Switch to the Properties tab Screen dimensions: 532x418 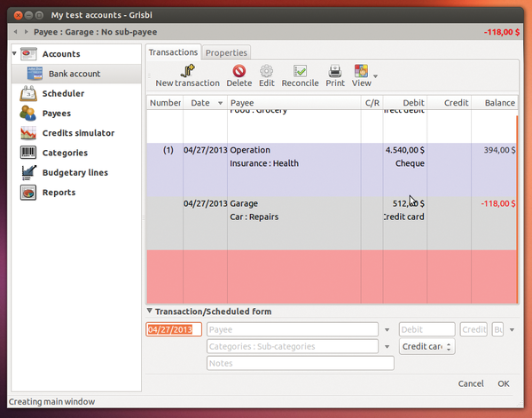226,52
